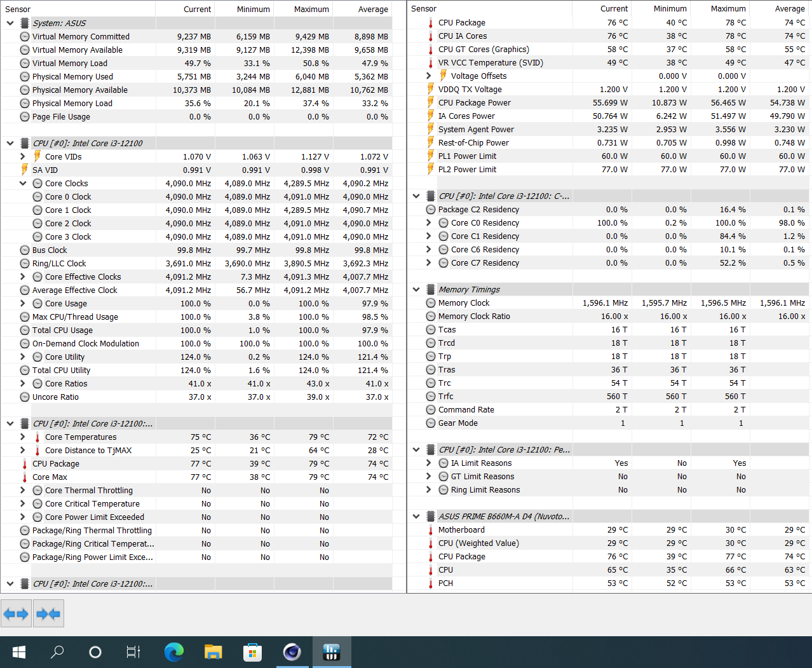Click lightning icon of VDDQ TX Voltage
The image size is (812, 668).
point(431,89)
